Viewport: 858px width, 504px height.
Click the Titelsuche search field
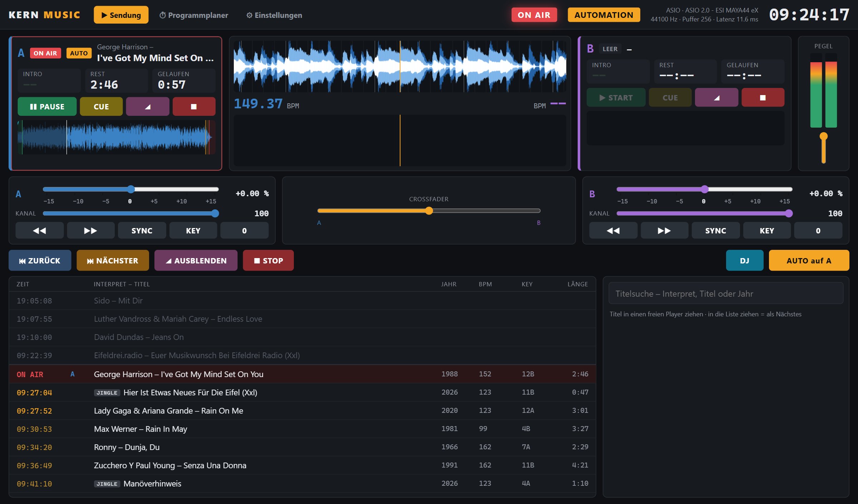tap(726, 293)
